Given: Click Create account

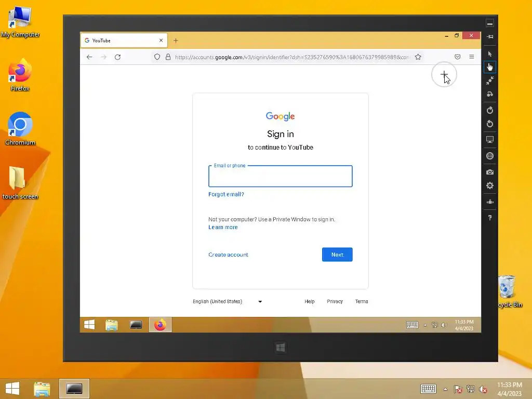Looking at the screenshot, I should click(x=228, y=255).
